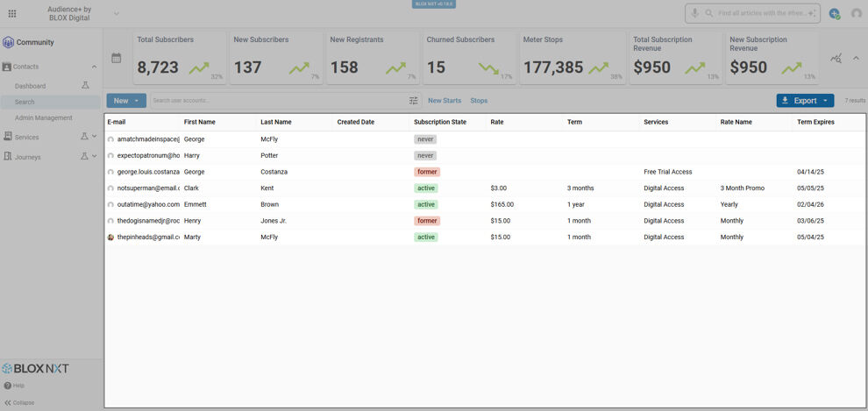Click the avatar icon for amatchmadeinspace row

tap(110, 139)
